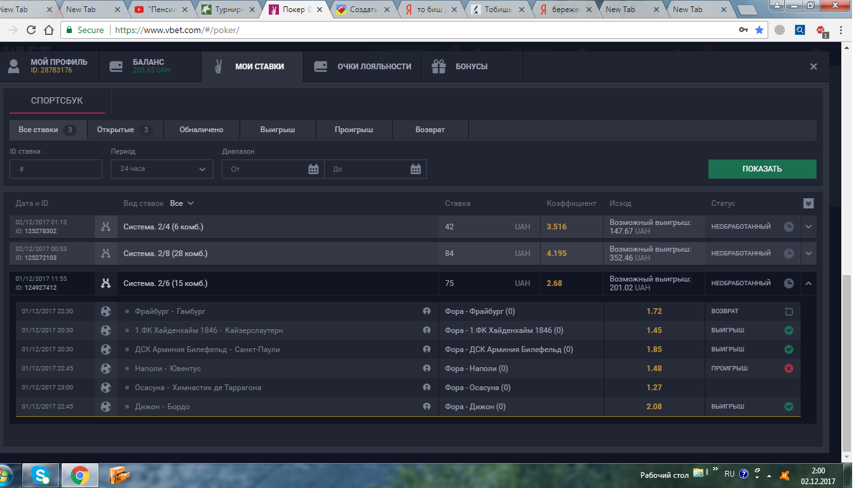This screenshot has height=488, width=868.
Task: Expand the Система 2/4 bet row
Action: (808, 227)
